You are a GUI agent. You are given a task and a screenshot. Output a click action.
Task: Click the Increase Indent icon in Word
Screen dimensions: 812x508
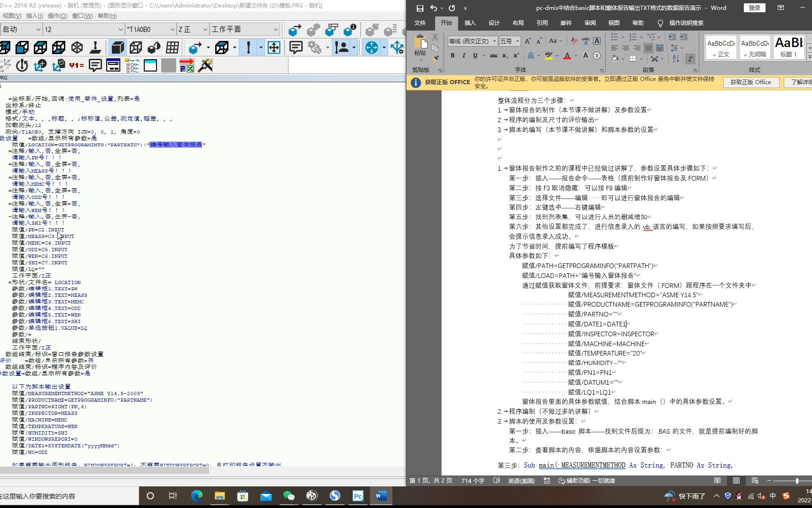[684, 37]
